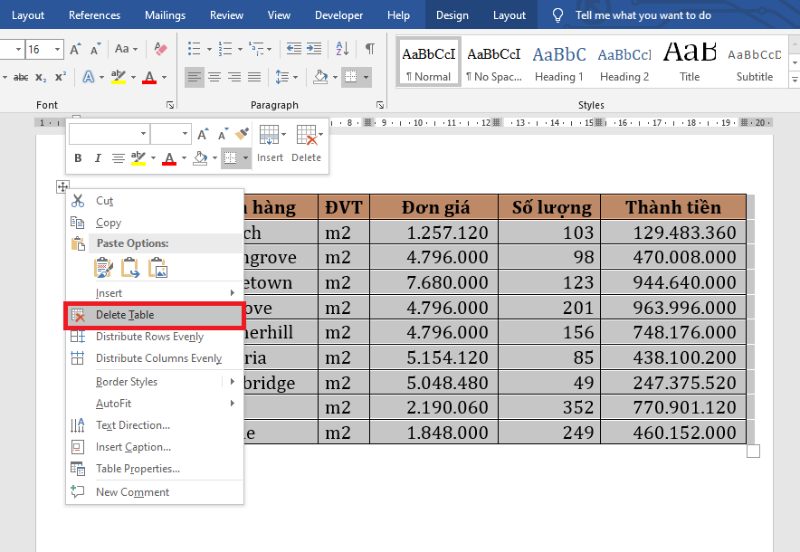Decrease indent in Paragraph group

coord(294,49)
